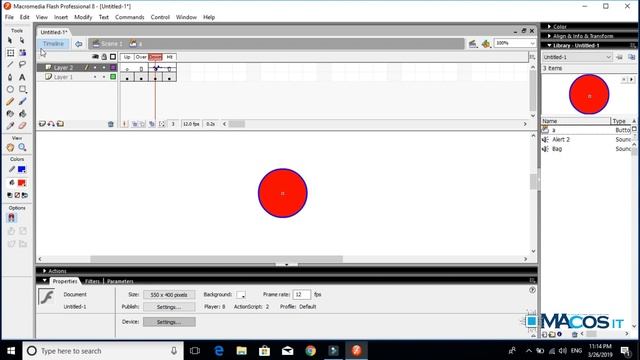Open the blue stroke color swatch
This screenshot has width=640, height=360.
tap(22, 169)
